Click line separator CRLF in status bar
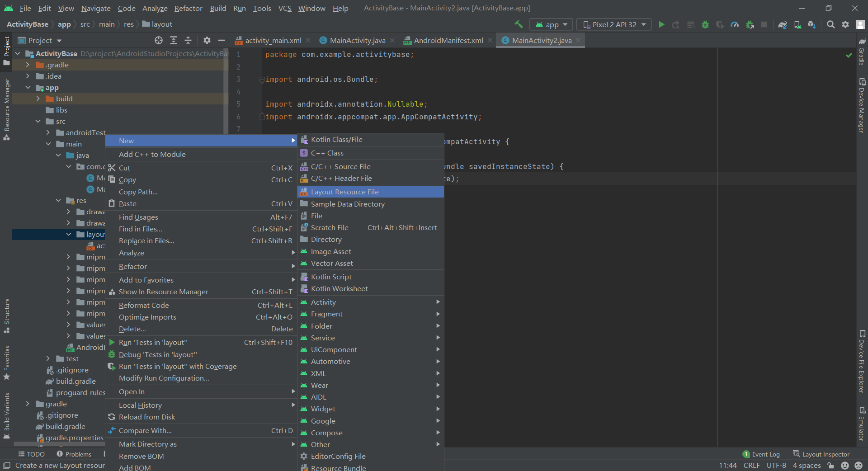868x471 pixels. coord(751,465)
